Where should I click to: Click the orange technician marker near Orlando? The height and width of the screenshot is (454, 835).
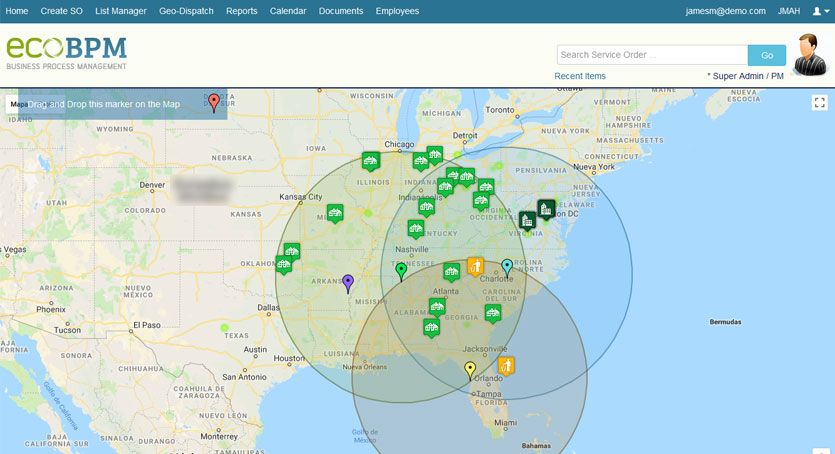506,366
